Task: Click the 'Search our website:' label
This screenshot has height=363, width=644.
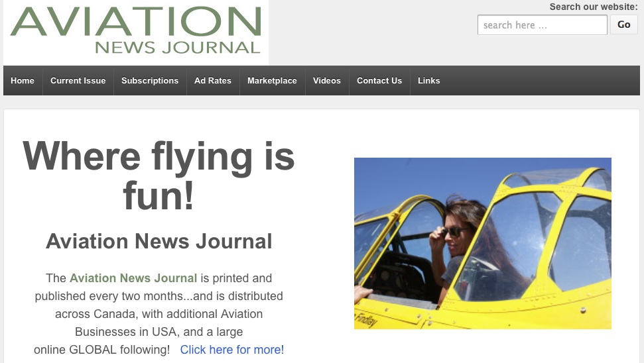Action: [594, 7]
